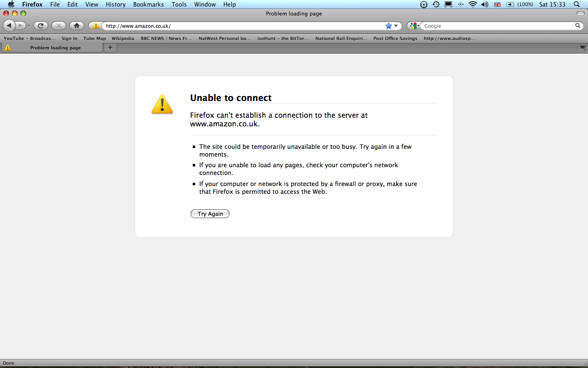
Task: Click the display mirroring icon in menu bar
Action: (x=448, y=4)
